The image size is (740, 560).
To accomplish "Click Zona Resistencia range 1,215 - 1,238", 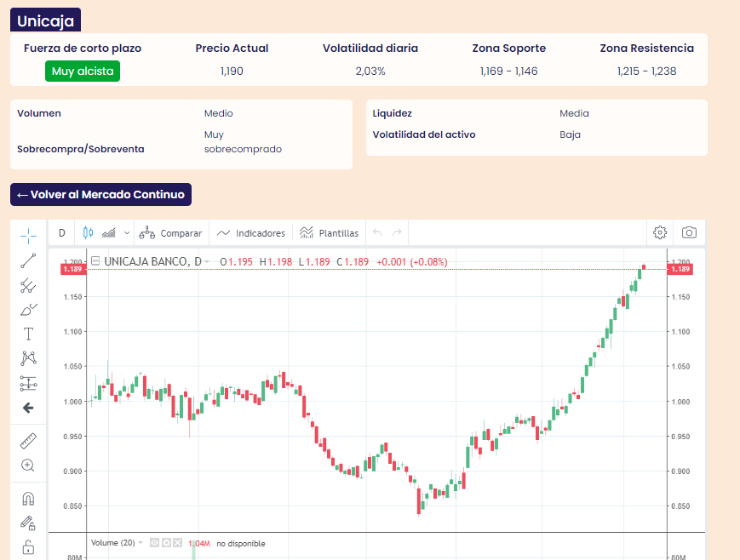I will [646, 71].
